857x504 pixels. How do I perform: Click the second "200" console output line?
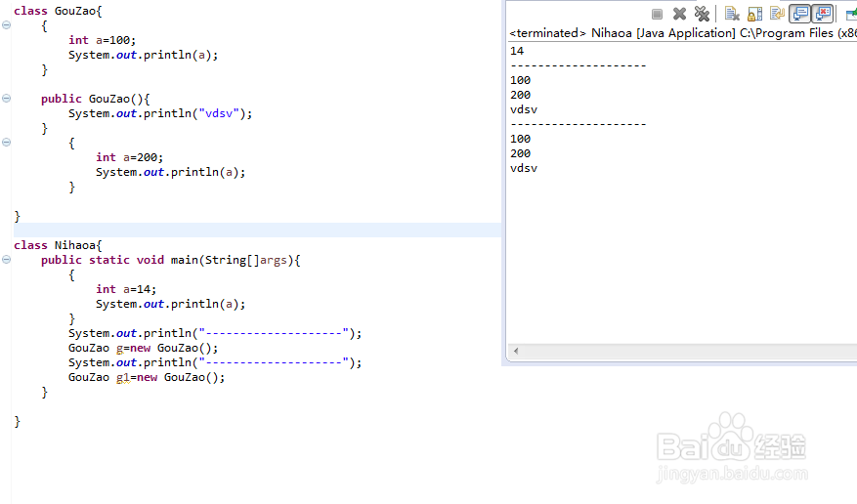click(520, 153)
